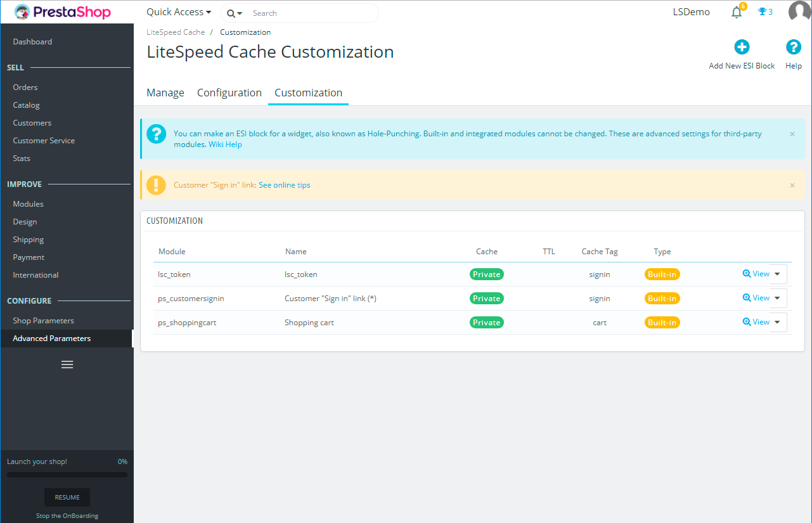Click the Module column header
The width and height of the screenshot is (812, 523).
172,252
